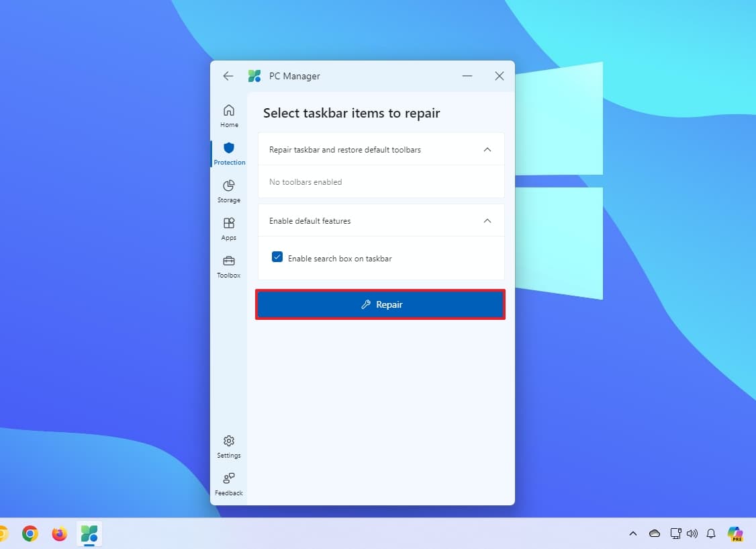Collapse the Enable default features section

tap(487, 221)
